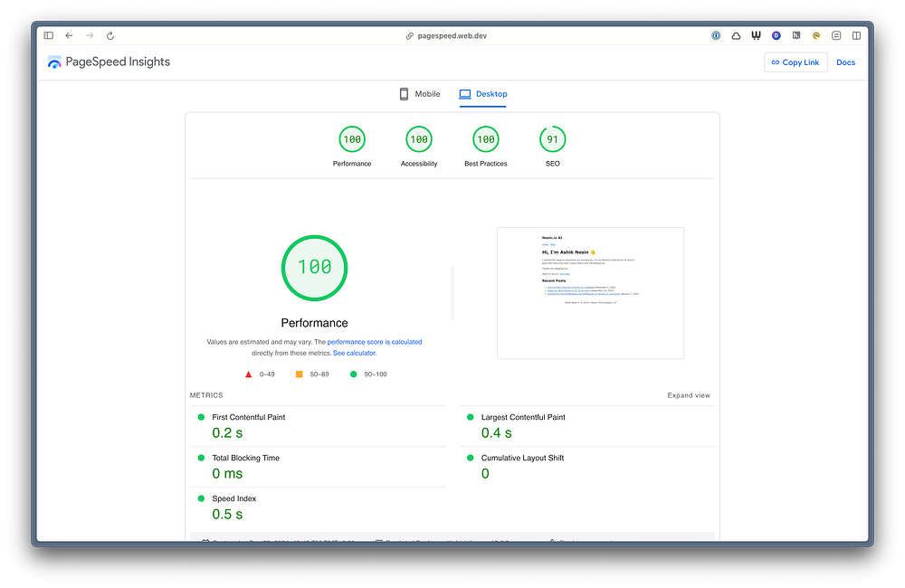905x588 pixels.
Task: Jump to the Performance 100 score gauge
Action: click(x=352, y=139)
